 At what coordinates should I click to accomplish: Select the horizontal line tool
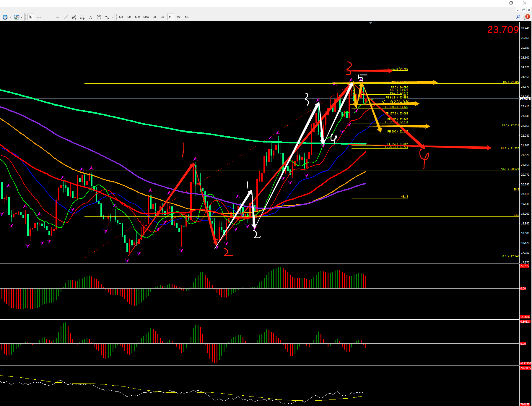click(57, 17)
